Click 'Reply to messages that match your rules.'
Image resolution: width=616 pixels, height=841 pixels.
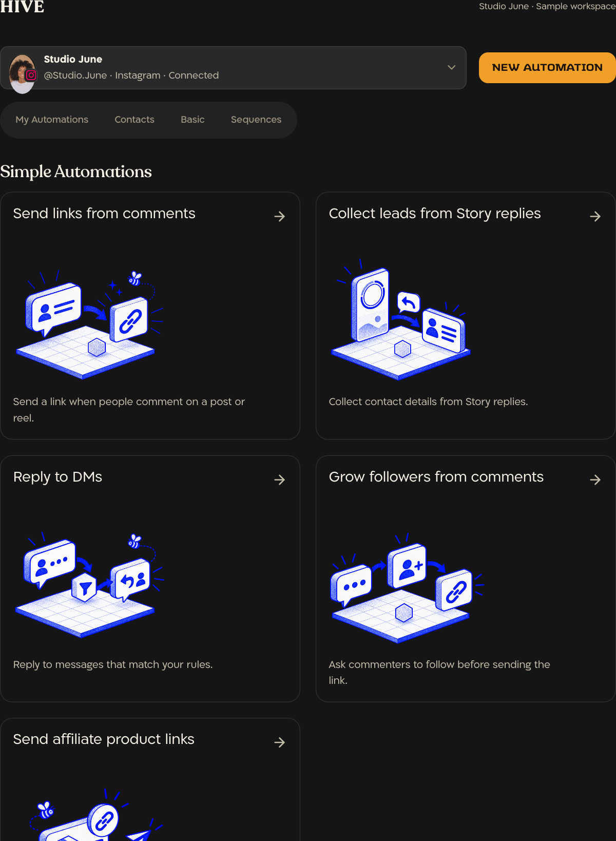coord(113,665)
